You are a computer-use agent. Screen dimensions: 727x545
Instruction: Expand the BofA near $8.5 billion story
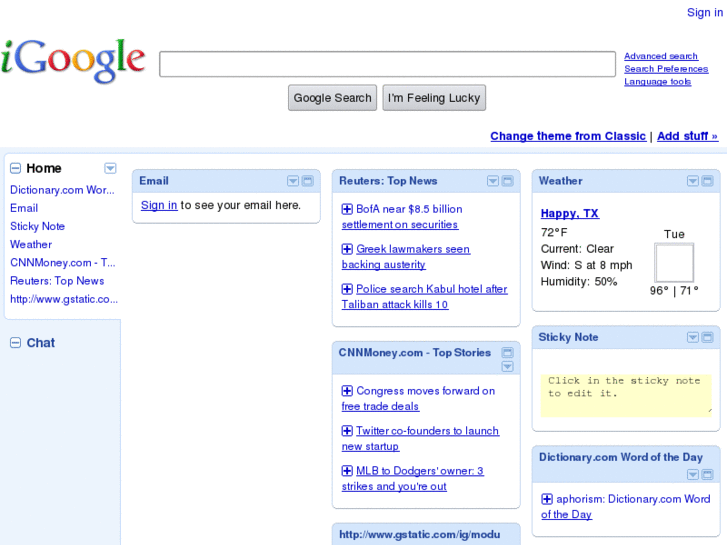click(347, 209)
